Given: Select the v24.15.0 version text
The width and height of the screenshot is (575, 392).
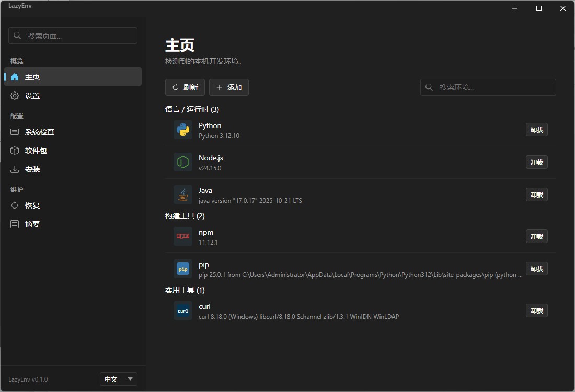Looking at the screenshot, I should (x=210, y=168).
